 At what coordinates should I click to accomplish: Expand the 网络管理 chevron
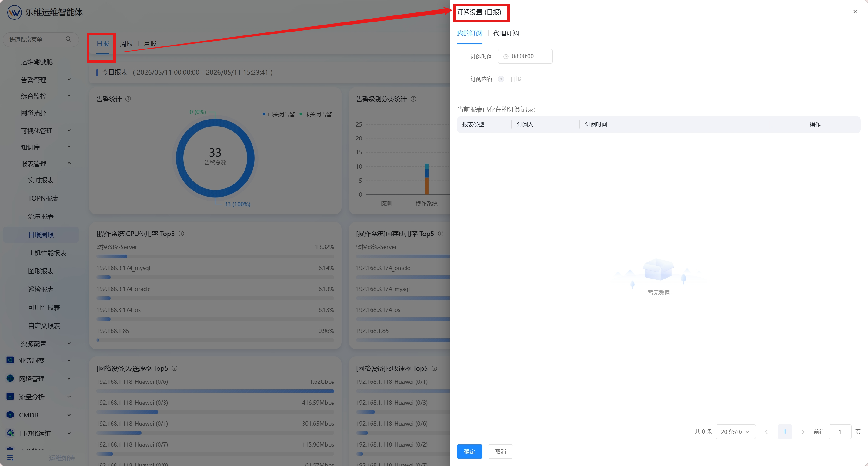point(69,378)
